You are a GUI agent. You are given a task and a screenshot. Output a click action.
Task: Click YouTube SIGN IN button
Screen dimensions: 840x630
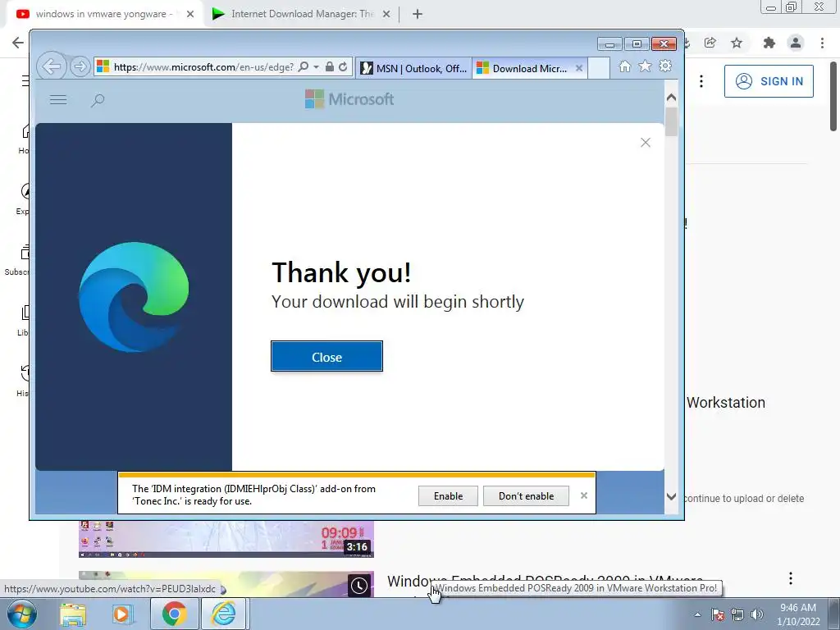coord(769,81)
